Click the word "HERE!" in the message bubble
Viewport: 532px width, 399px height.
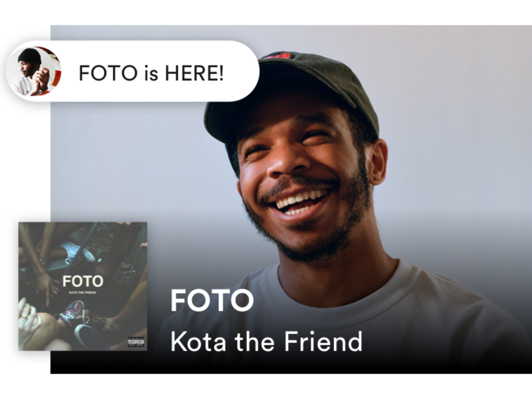[x=195, y=73]
